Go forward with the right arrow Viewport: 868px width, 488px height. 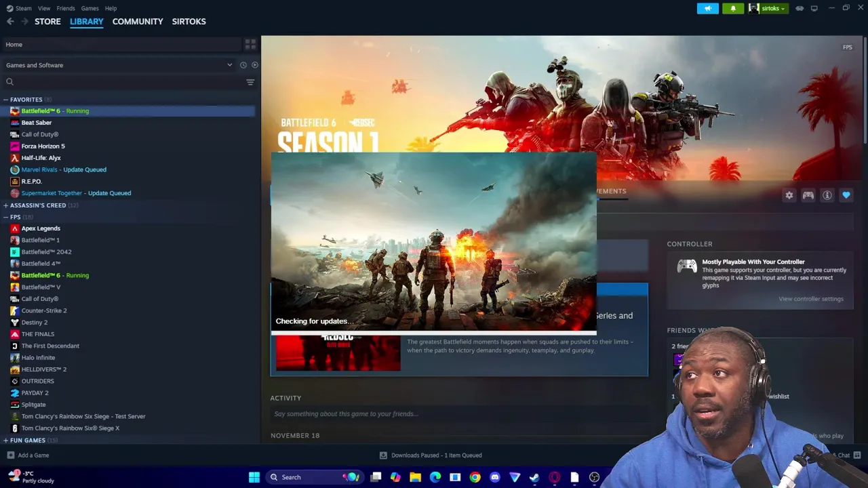tap(24, 22)
